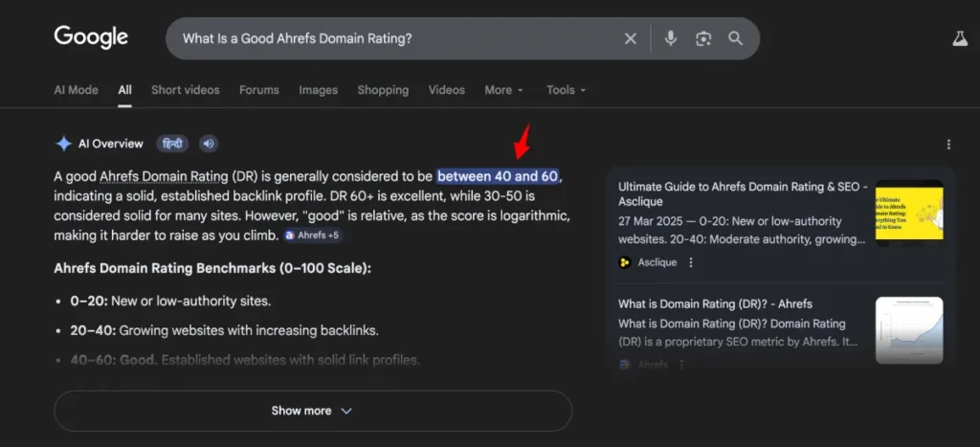This screenshot has height=447, width=980.
Task: Click the magnifying glass search icon
Action: [735, 38]
